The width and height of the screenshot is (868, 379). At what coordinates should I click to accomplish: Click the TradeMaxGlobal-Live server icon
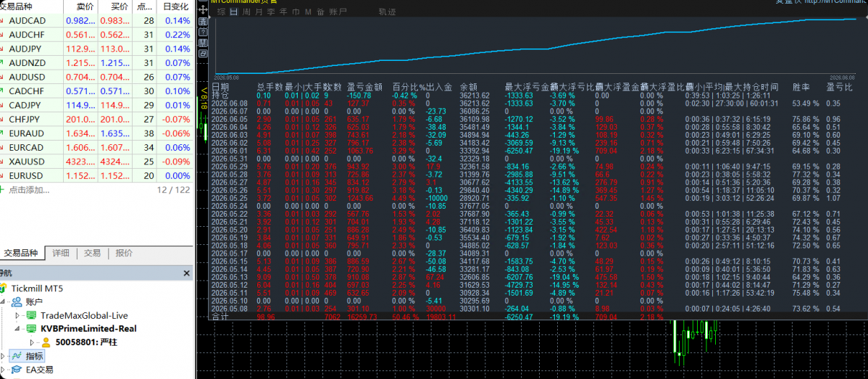click(x=31, y=315)
